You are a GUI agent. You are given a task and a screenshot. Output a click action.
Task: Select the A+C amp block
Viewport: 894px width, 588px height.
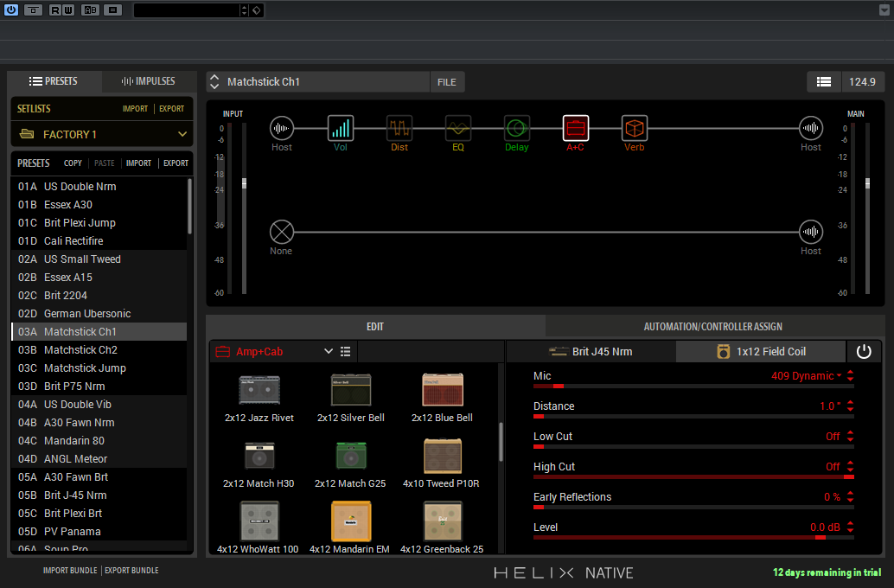(575, 128)
